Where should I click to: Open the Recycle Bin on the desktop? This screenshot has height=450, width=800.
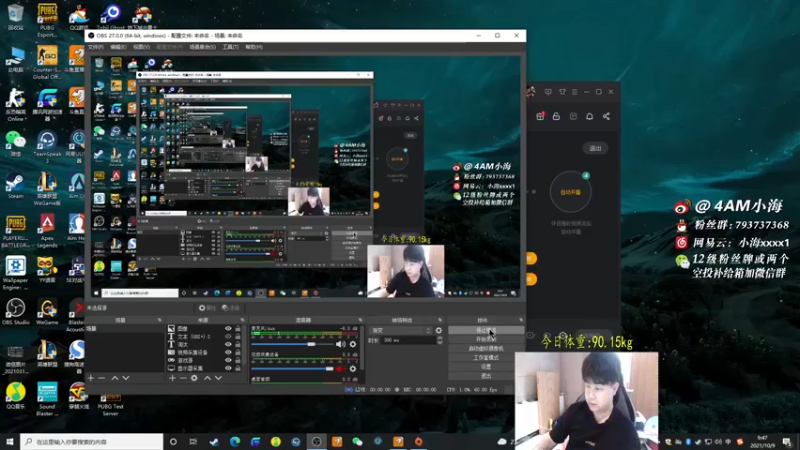(15, 16)
